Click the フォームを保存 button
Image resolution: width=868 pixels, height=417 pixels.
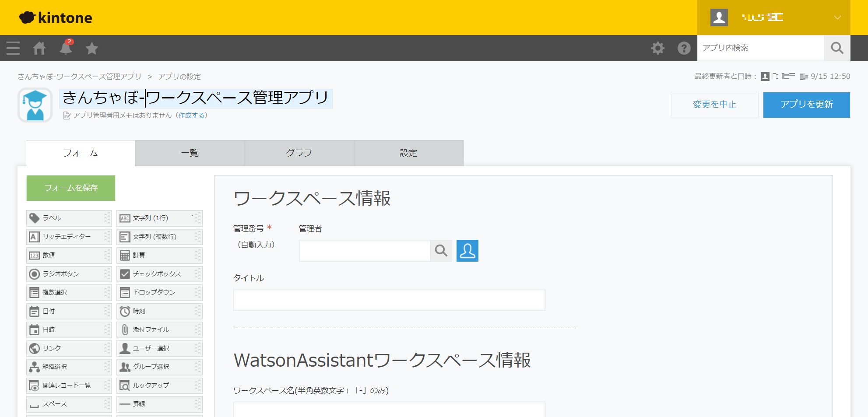71,188
